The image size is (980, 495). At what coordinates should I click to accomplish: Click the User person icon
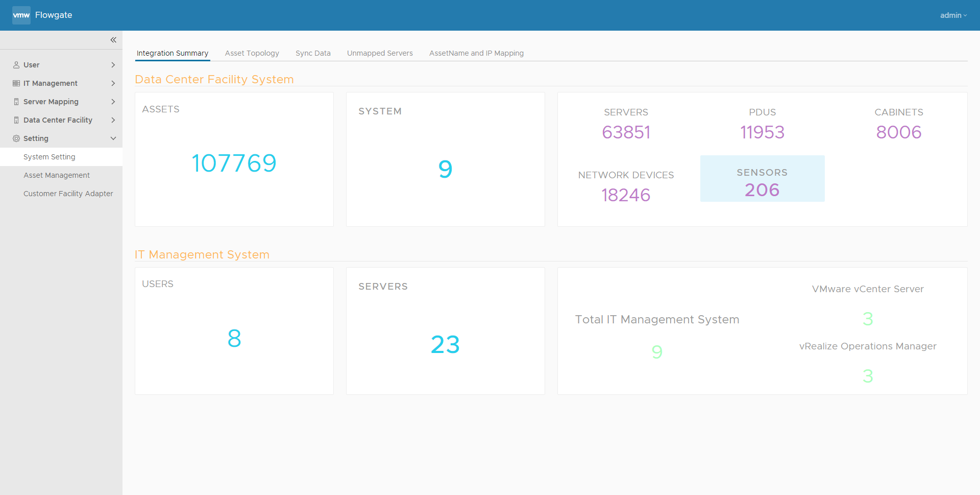click(x=16, y=65)
